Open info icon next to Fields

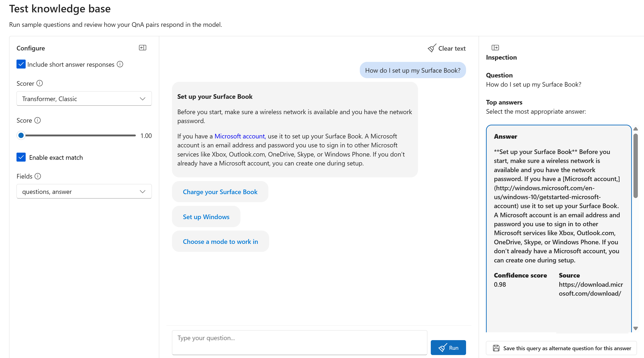(x=38, y=176)
